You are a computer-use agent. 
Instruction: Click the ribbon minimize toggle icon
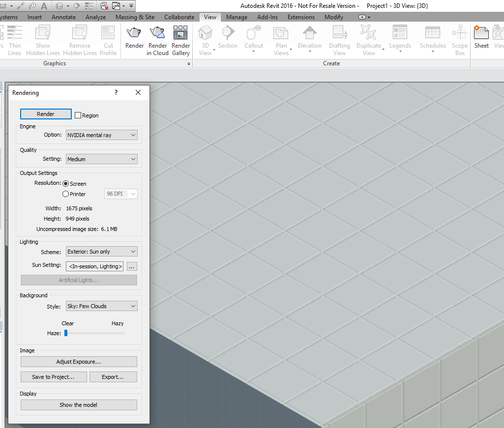click(x=362, y=17)
